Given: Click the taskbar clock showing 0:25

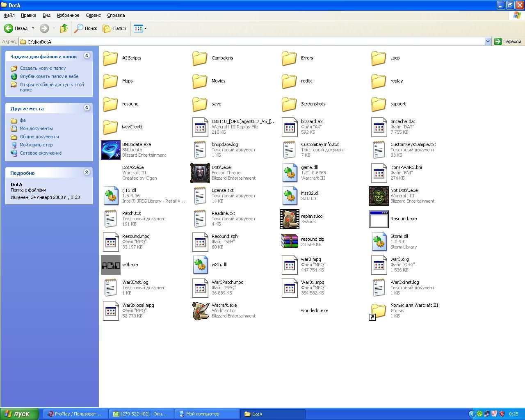Looking at the screenshot, I should pyautogui.click(x=514, y=414).
